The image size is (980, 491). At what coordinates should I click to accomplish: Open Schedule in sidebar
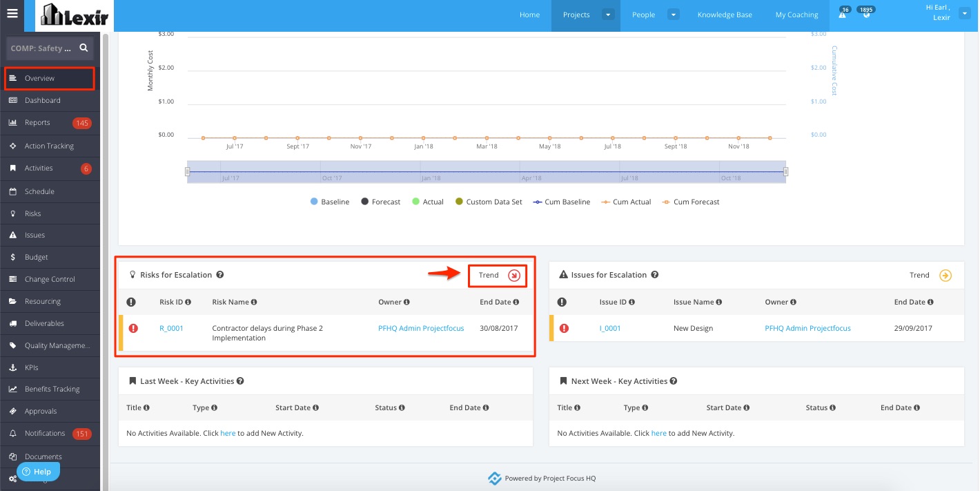point(50,192)
